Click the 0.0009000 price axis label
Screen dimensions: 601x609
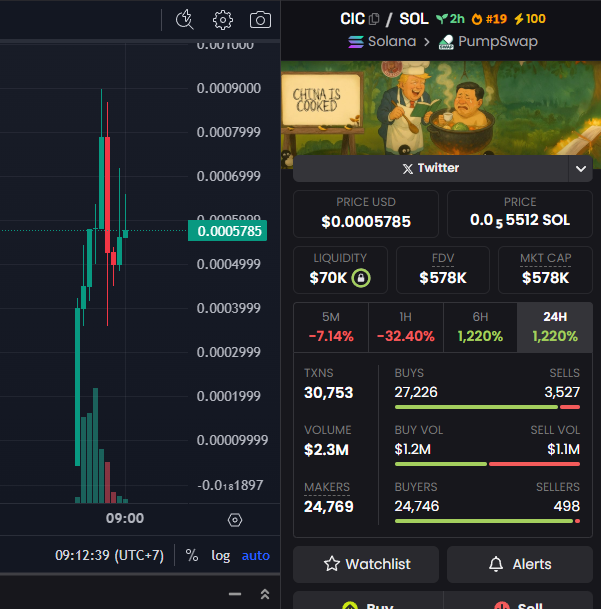point(229,88)
